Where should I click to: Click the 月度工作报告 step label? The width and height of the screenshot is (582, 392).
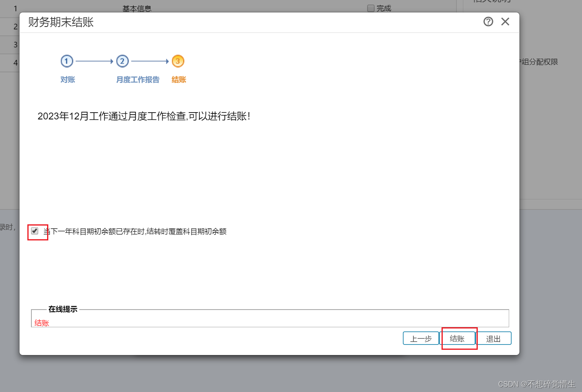coord(138,80)
